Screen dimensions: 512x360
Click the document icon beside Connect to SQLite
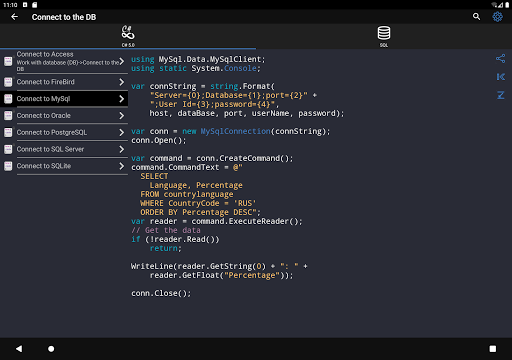click(8, 166)
